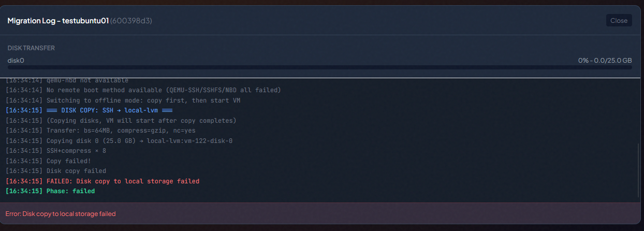Image resolution: width=644 pixels, height=231 pixels.
Task: Click the disk0 label
Action: 16,61
